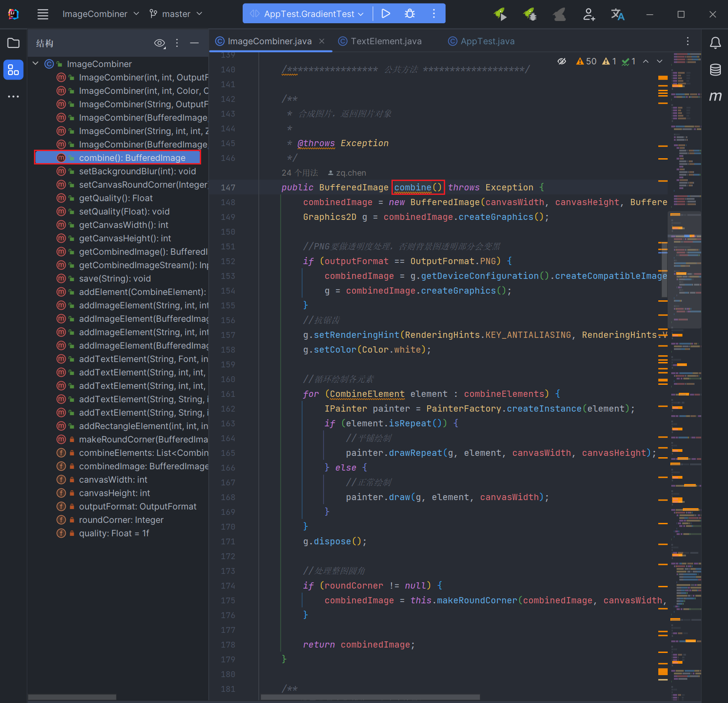The width and height of the screenshot is (728, 703).
Task: Open the Notifications bell icon
Action: (x=715, y=43)
